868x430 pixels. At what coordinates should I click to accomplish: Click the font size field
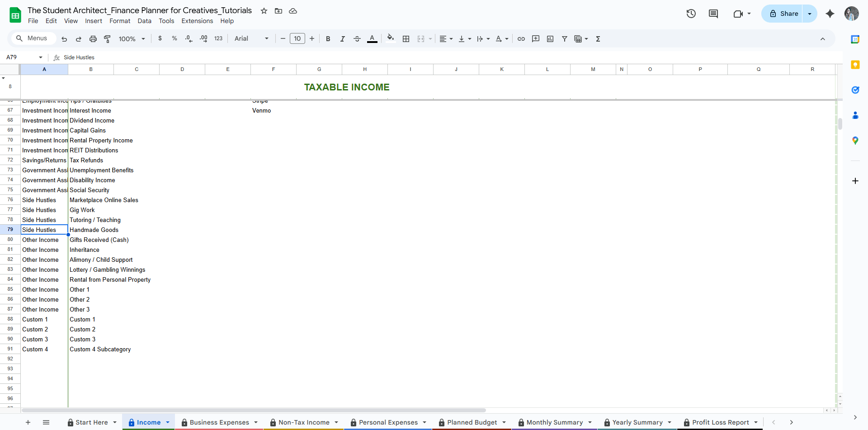297,39
